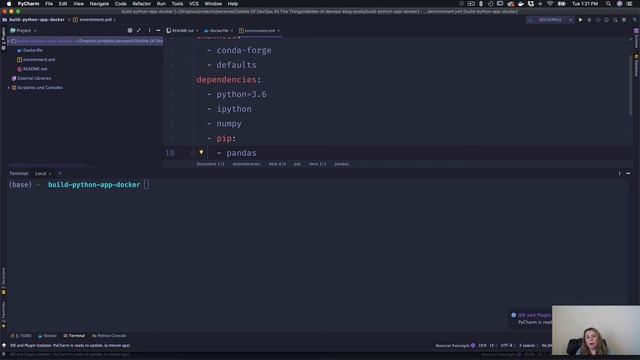Click the intention light bulb on line 10
The image size is (640, 360).
tap(201, 152)
